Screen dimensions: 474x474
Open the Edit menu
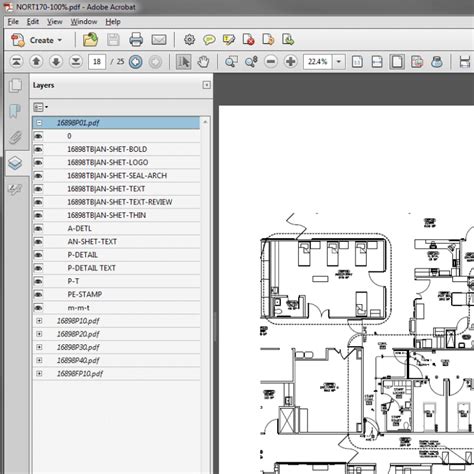(x=33, y=22)
